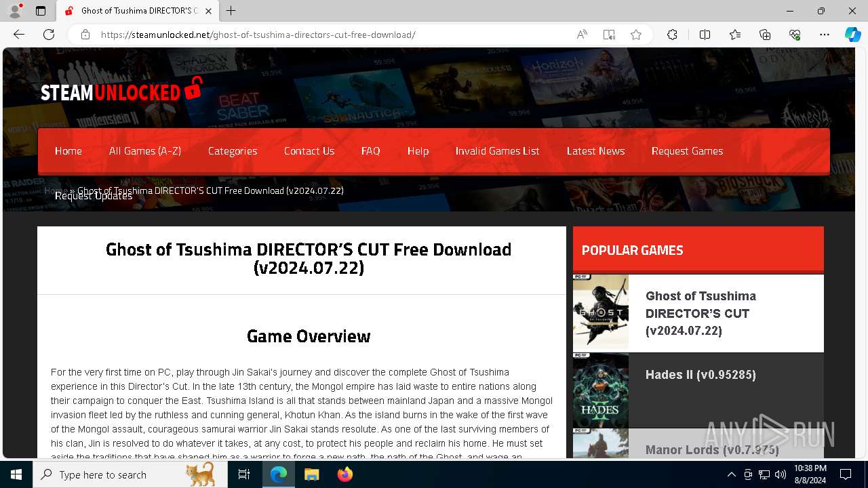Open Settings and more ellipsis
The width and height of the screenshot is (868, 488).
[825, 35]
